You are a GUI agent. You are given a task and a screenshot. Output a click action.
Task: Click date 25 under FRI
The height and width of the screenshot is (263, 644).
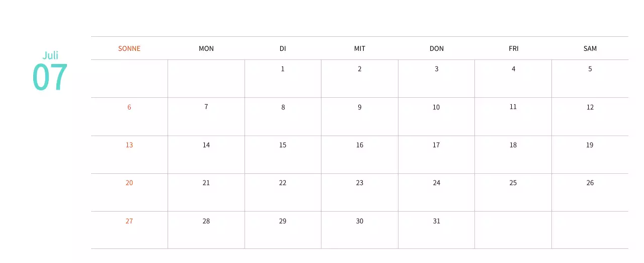pyautogui.click(x=513, y=183)
